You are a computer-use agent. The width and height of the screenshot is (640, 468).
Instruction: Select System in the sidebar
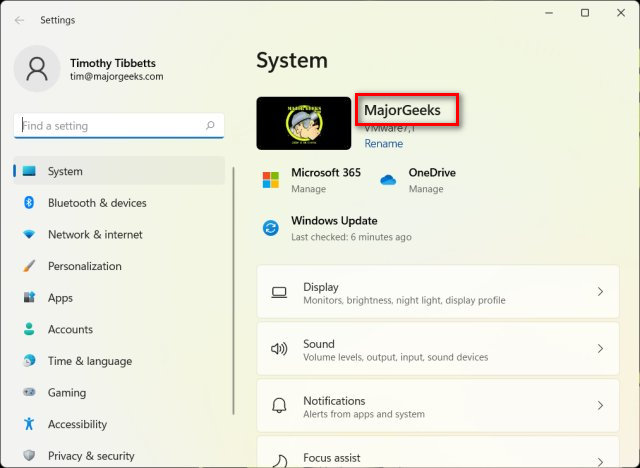[119, 171]
